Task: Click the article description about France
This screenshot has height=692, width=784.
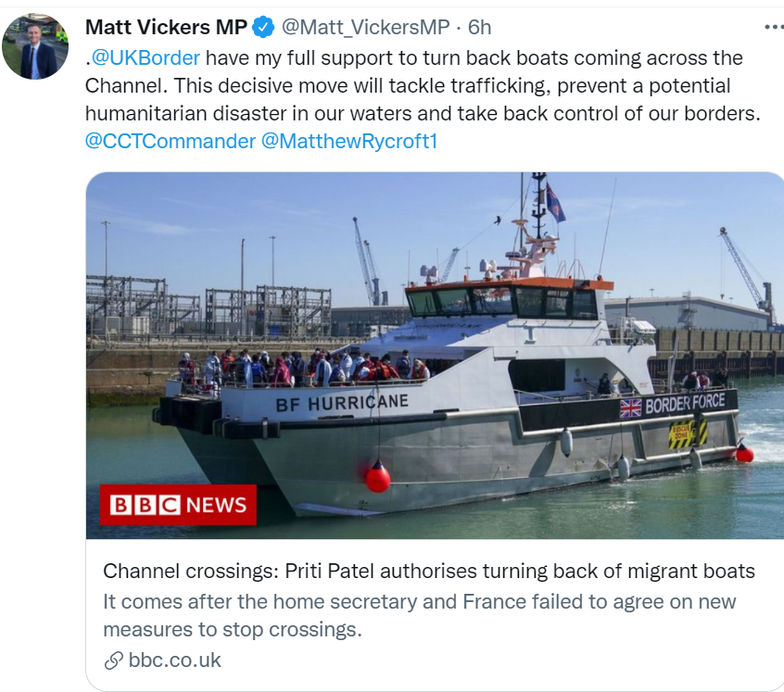Action: point(420,615)
